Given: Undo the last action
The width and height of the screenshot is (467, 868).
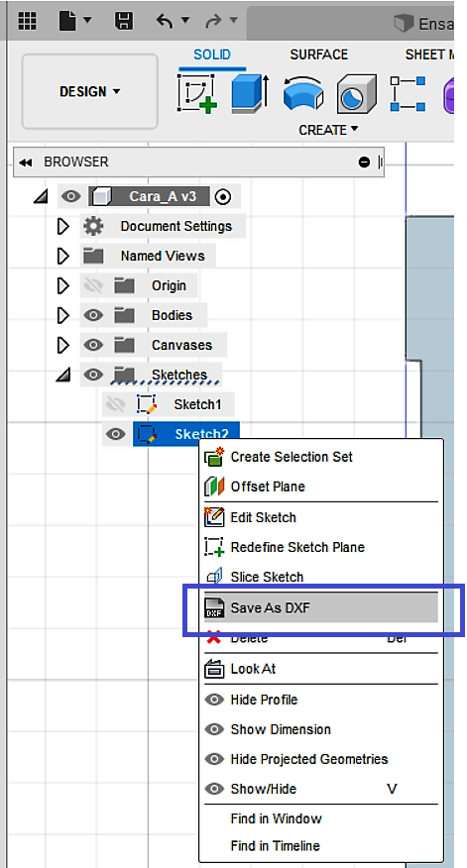Looking at the screenshot, I should point(165,21).
